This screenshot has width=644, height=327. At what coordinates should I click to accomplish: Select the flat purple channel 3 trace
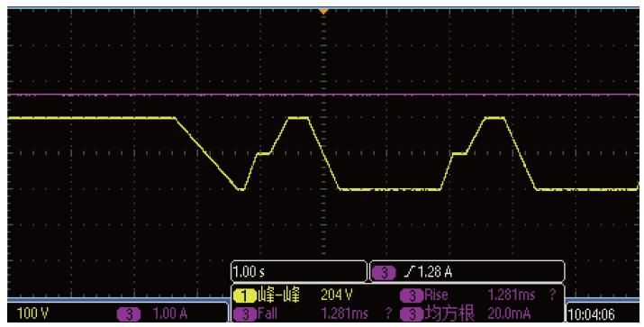click(323, 95)
